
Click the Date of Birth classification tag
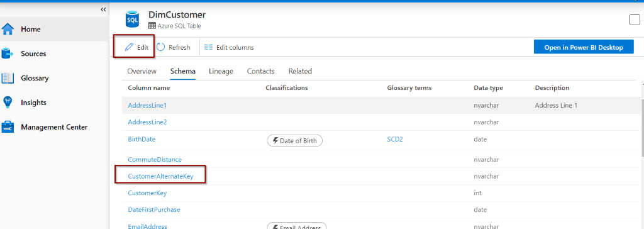295,140
